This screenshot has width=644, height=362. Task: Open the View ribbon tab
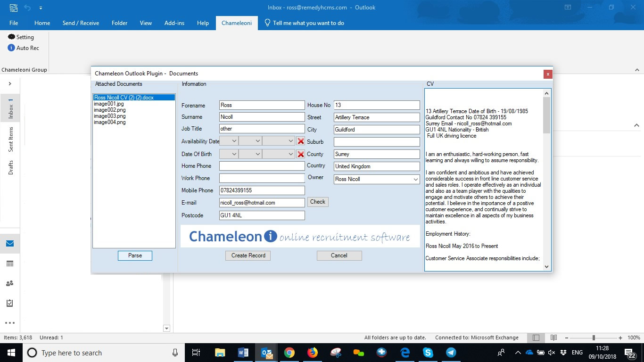click(x=146, y=23)
